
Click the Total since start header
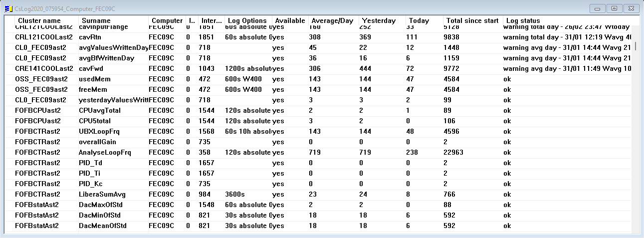click(x=472, y=20)
